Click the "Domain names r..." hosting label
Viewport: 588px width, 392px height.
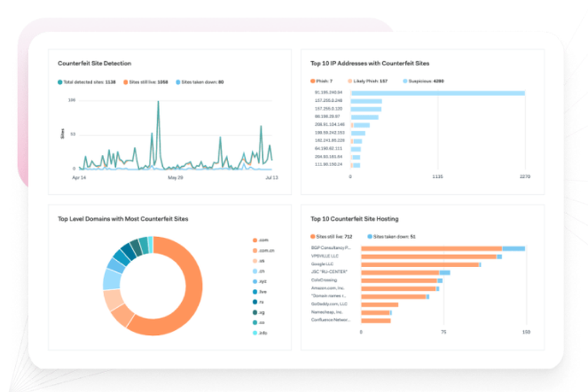point(329,296)
